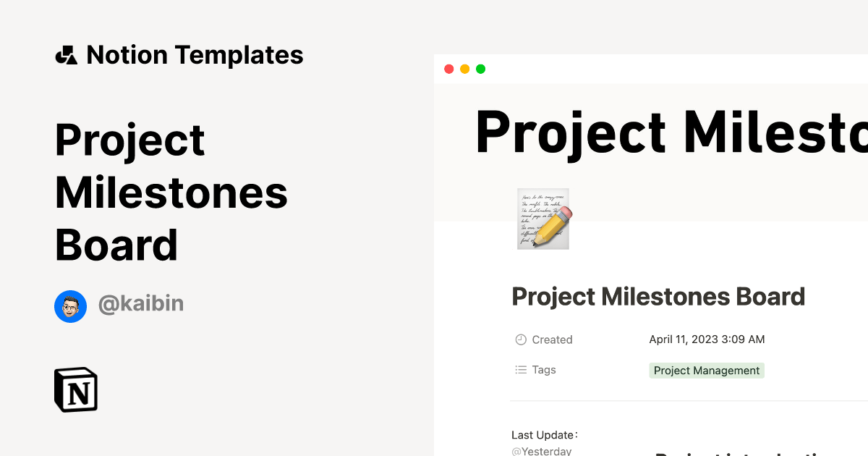Select the green "Project Management" tag
The image size is (868, 456).
[x=707, y=370]
